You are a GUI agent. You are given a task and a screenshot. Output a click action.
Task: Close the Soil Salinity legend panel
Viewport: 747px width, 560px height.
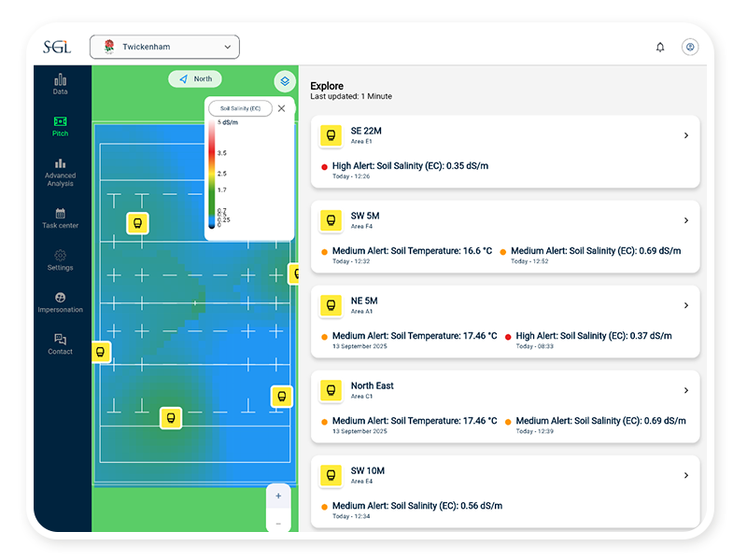pos(282,108)
